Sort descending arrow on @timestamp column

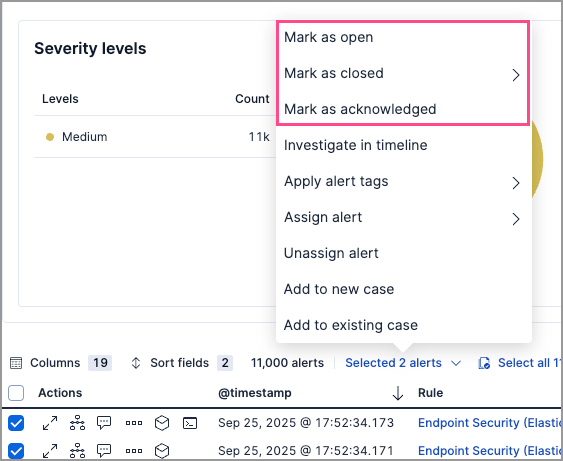398,393
